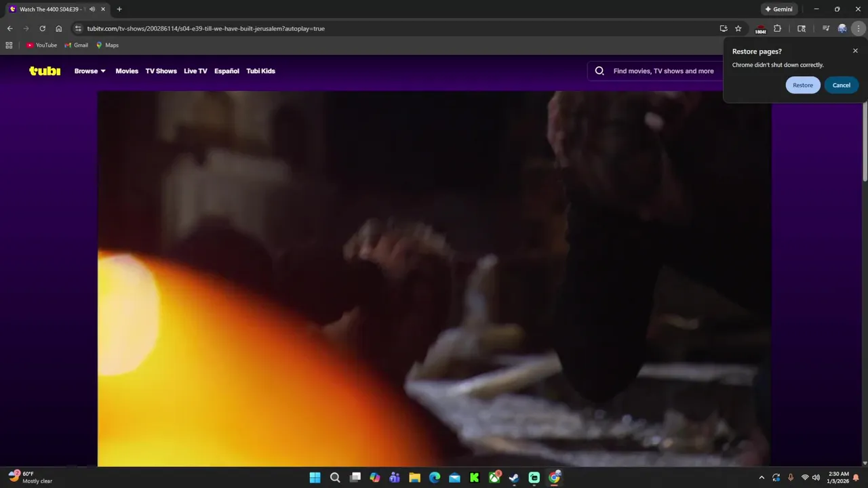The height and width of the screenshot is (488, 868).
Task: Dismiss the Restore pages popup with X
Action: (855, 51)
